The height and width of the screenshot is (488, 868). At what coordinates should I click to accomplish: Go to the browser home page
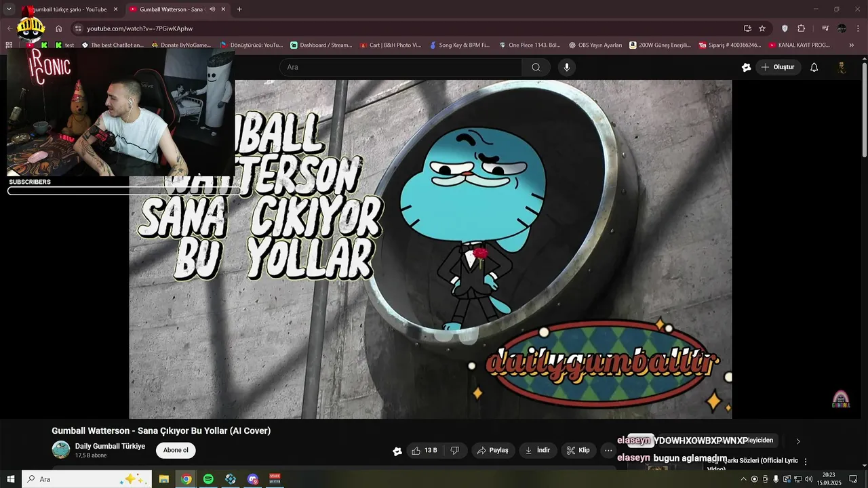pos(59,28)
